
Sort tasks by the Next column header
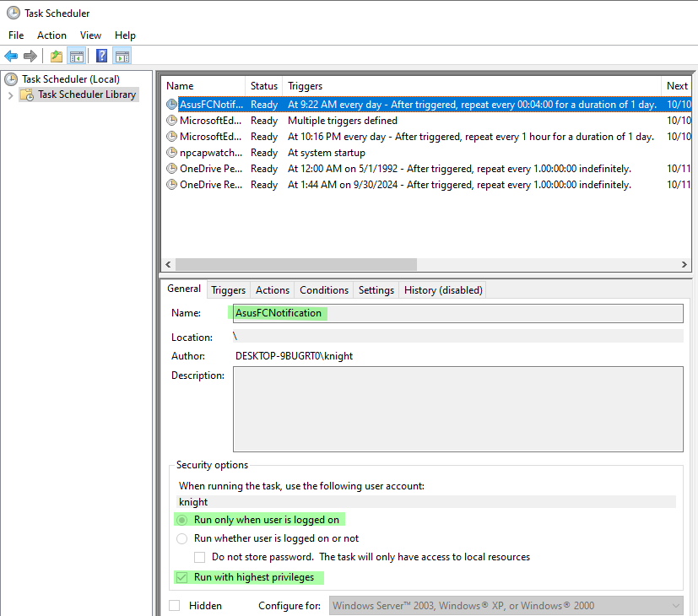tap(677, 86)
